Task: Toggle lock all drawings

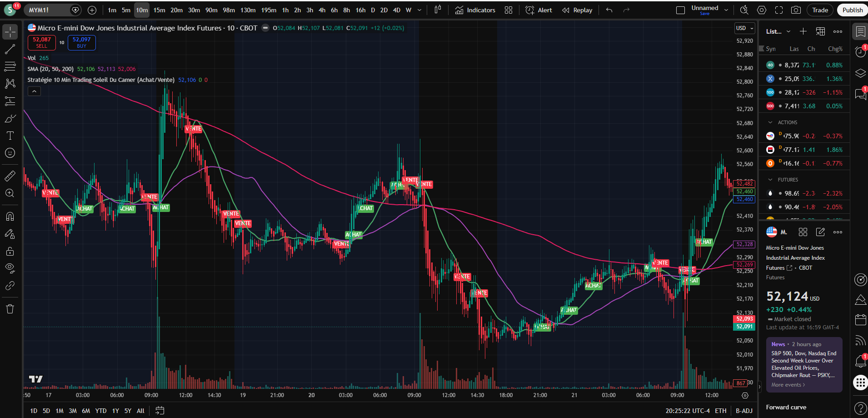Action: tap(10, 251)
